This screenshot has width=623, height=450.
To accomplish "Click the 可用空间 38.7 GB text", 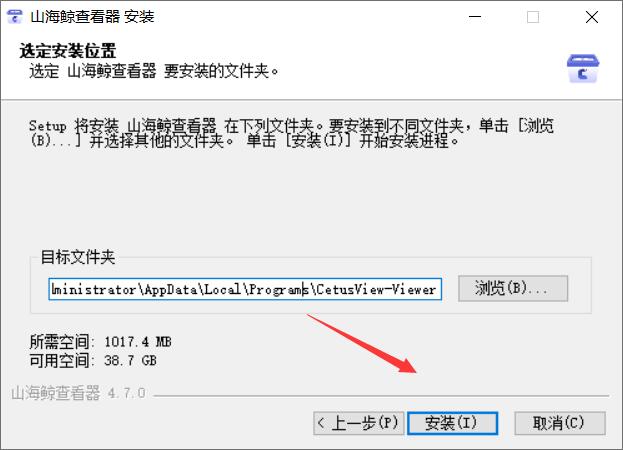I will (93, 361).
